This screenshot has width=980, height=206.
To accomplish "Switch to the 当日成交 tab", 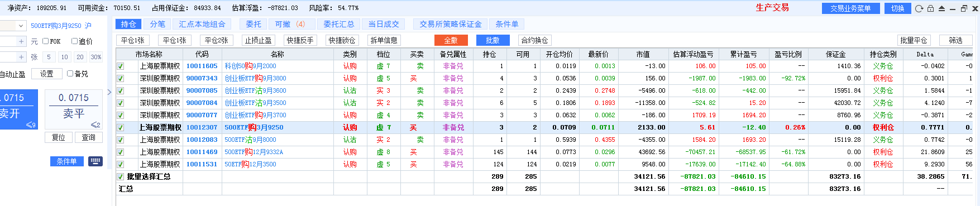I will [x=384, y=24].
